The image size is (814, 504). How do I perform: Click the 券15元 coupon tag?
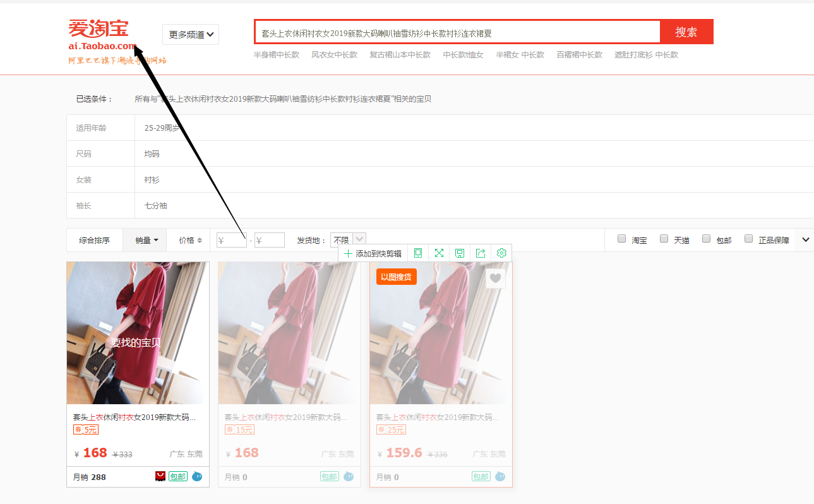[239, 429]
